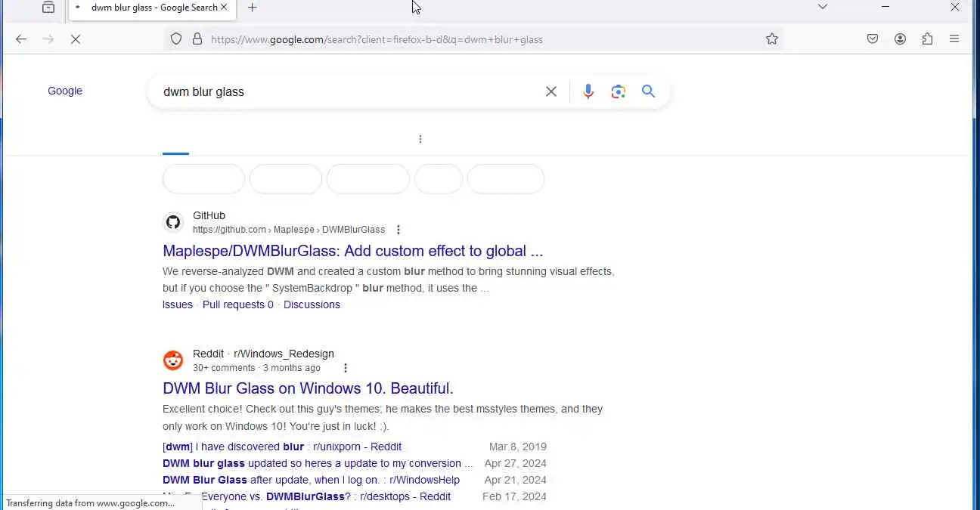Click the Feb 17, 2024 date
The image size is (980, 510).
514,496
